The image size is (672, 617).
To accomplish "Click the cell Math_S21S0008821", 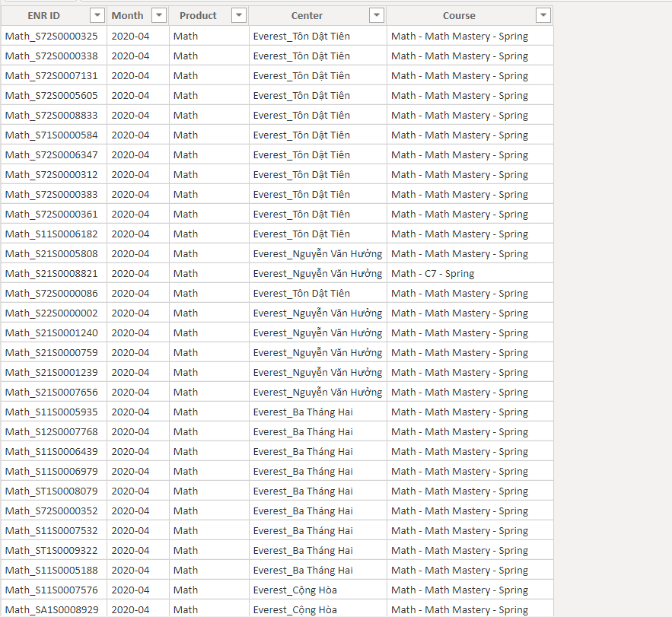I will coord(54,273).
